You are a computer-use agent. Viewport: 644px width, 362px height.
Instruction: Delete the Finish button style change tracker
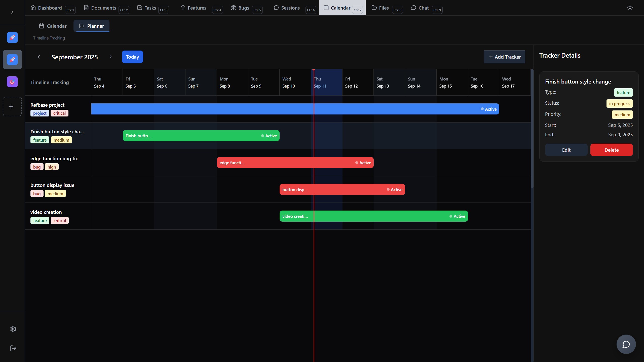click(611, 150)
